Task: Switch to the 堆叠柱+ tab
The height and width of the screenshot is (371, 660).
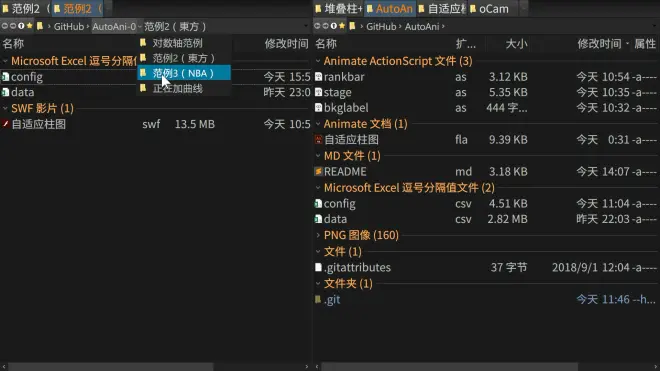Action: point(338,8)
